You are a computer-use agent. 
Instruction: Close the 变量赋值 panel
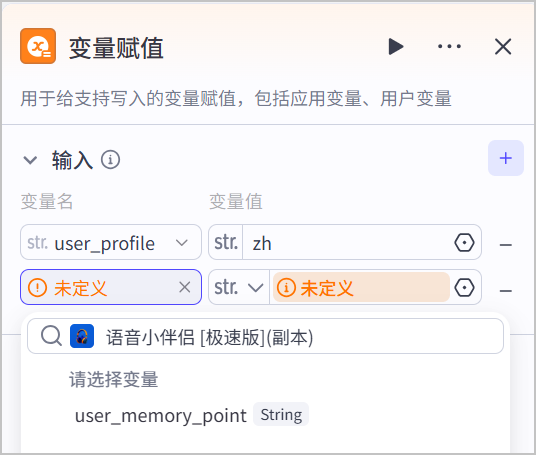point(503,46)
